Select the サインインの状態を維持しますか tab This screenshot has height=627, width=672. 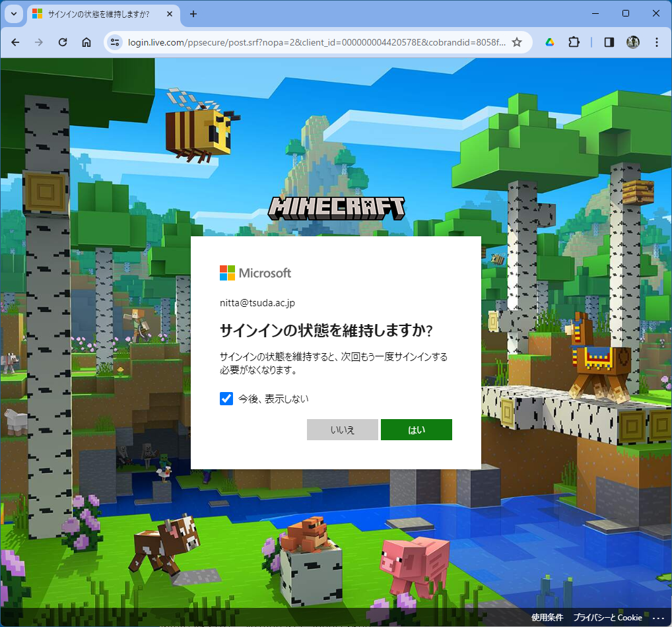pos(98,14)
